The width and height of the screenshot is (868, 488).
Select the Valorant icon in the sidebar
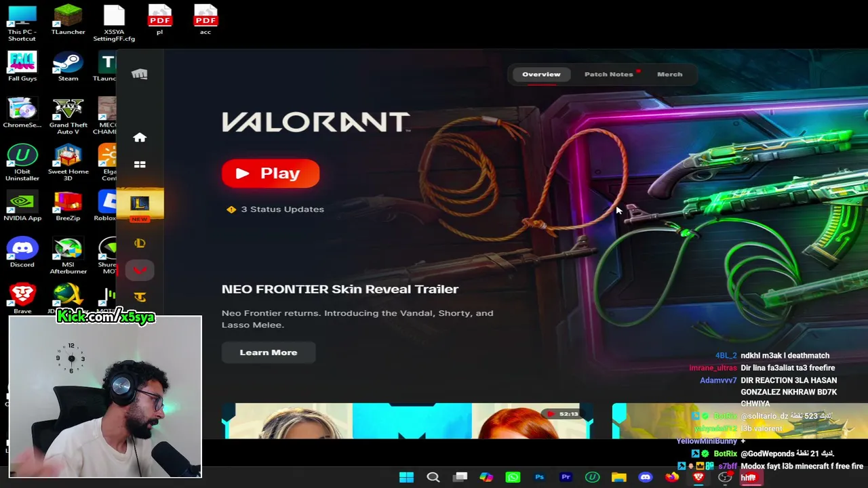point(140,270)
